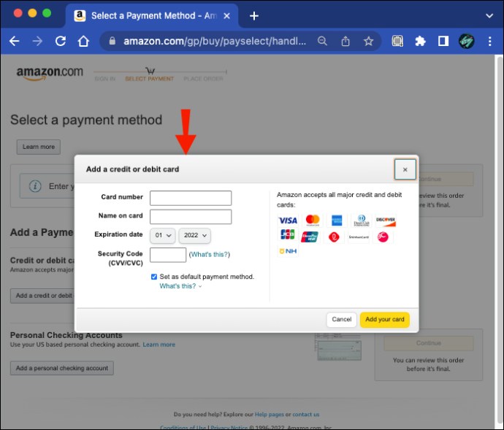Toggle the browser side panel icon
The image size is (504, 430).
(443, 41)
